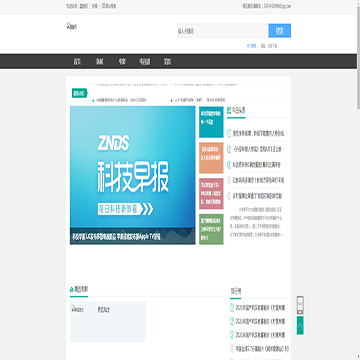Open the first item in dark navigation bar
Image resolution: width=360 pixels, height=360 pixels.
pyautogui.click(x=77, y=62)
